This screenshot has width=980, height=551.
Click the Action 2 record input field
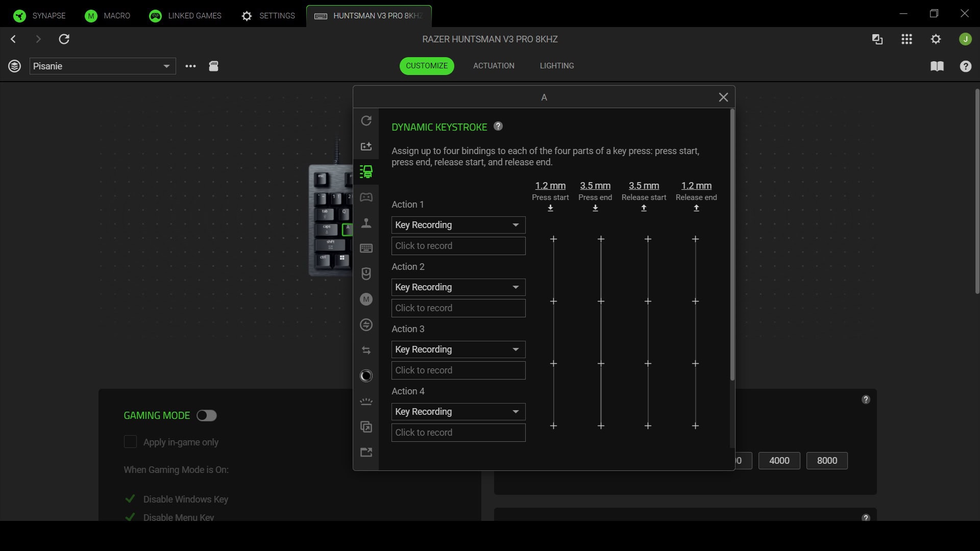pos(458,308)
